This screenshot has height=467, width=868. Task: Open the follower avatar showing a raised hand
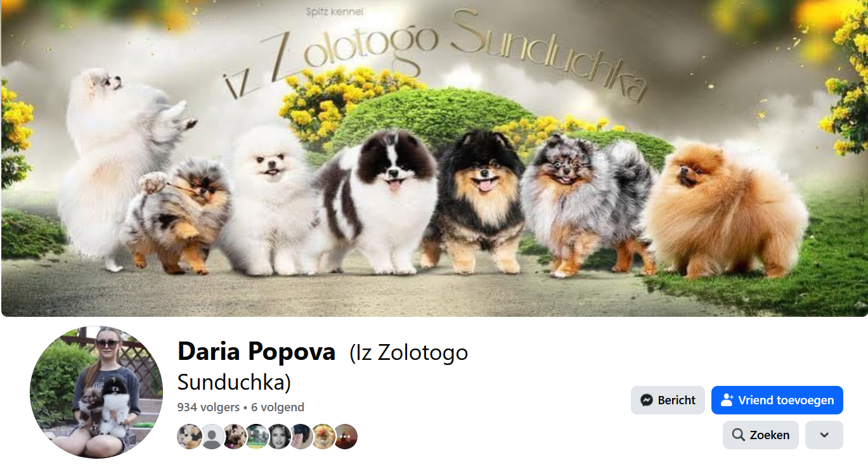click(x=301, y=437)
